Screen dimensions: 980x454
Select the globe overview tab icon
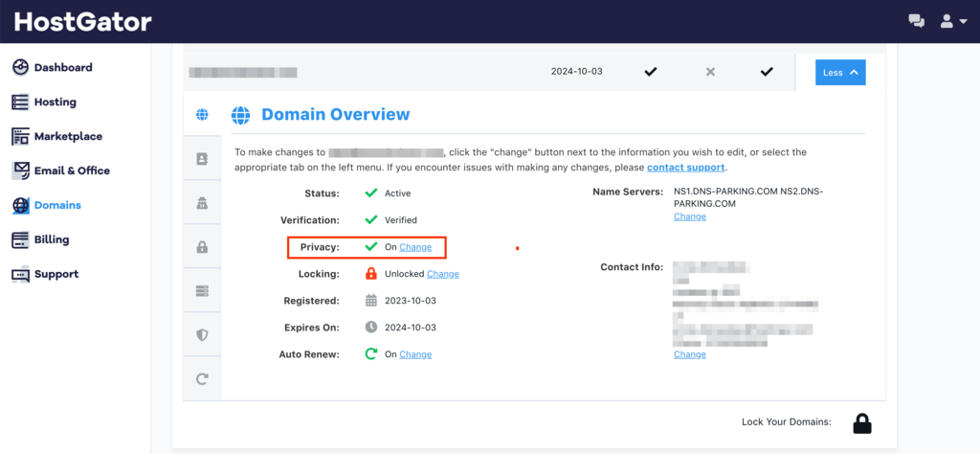click(202, 115)
